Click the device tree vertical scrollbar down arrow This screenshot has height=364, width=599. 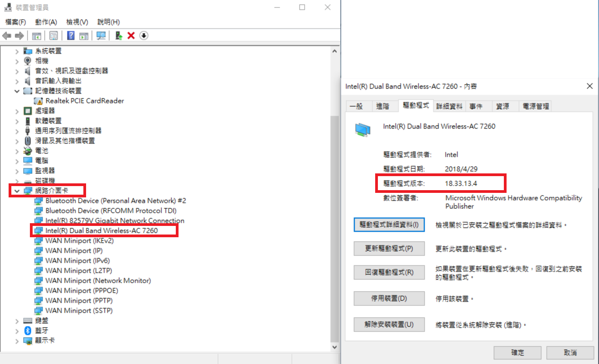pyautogui.click(x=335, y=347)
